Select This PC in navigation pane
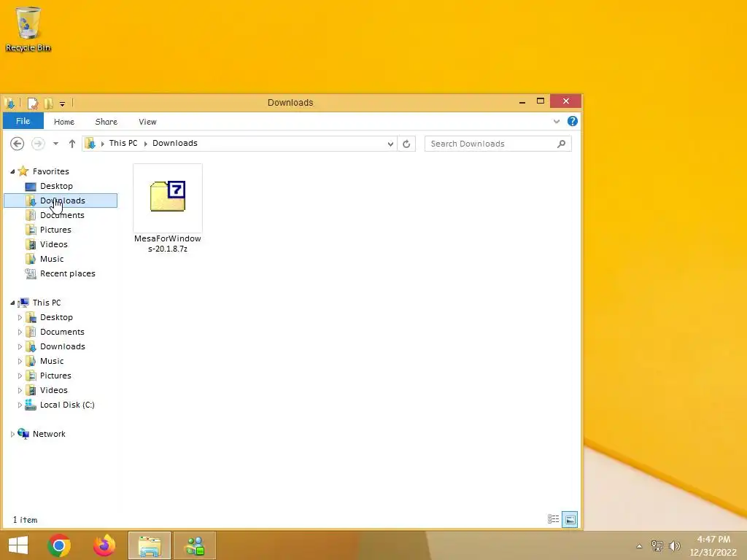The height and width of the screenshot is (560, 747). [46, 303]
